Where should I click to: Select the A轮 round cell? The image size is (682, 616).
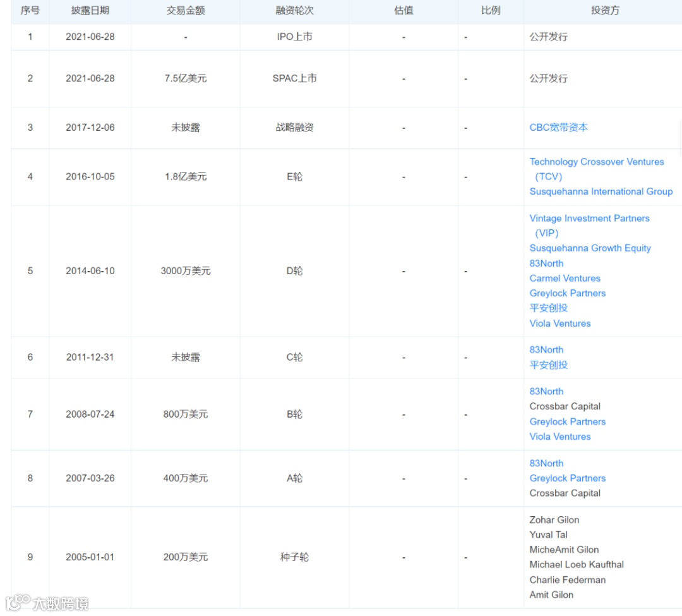[x=294, y=478]
